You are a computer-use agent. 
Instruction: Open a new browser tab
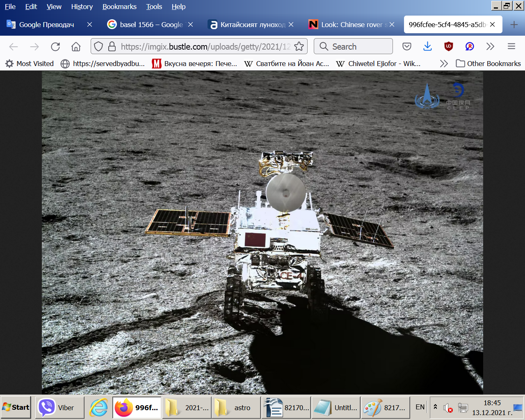tap(514, 25)
